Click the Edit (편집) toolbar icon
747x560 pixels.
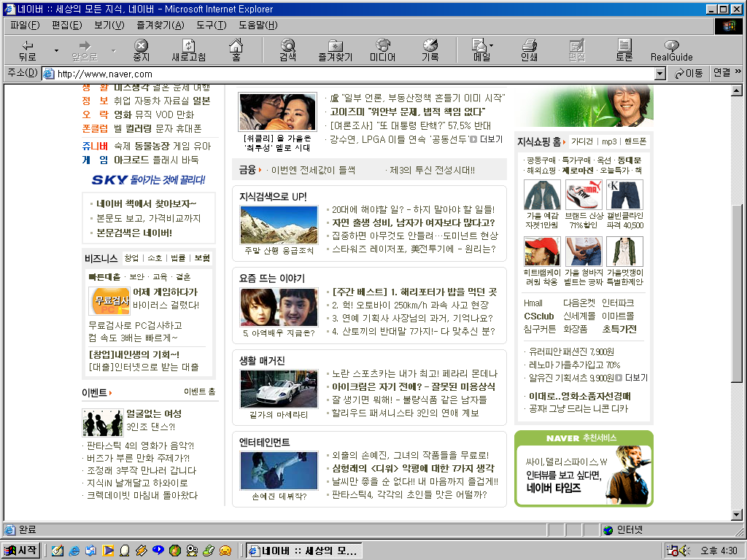[x=577, y=50]
